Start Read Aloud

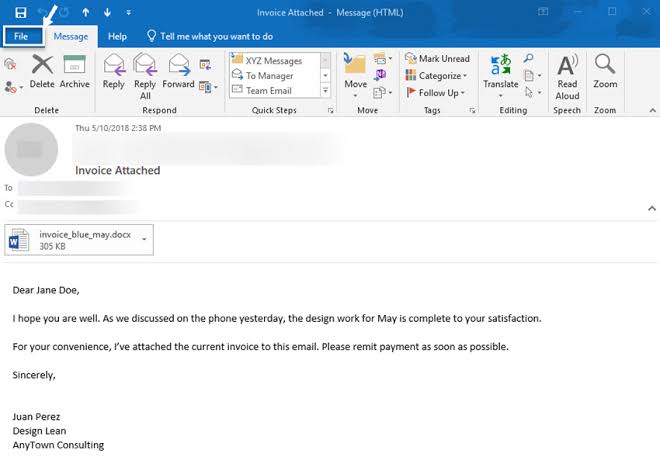567,77
